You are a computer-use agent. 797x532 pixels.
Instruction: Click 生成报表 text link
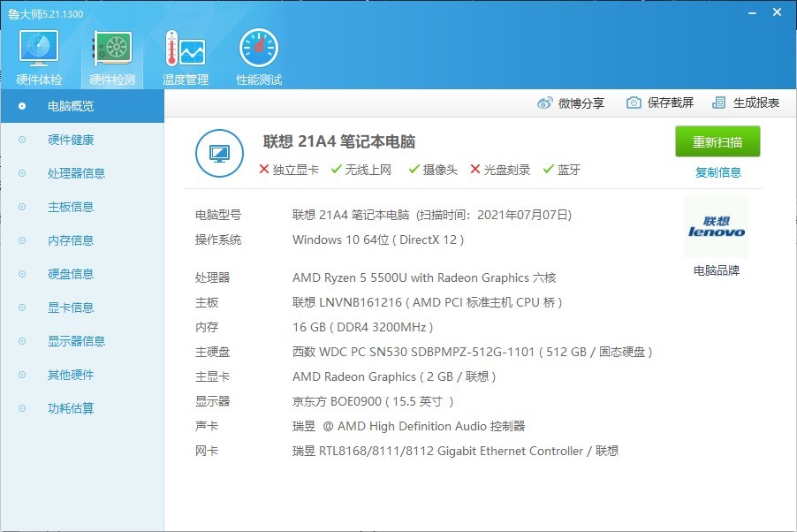point(755,103)
